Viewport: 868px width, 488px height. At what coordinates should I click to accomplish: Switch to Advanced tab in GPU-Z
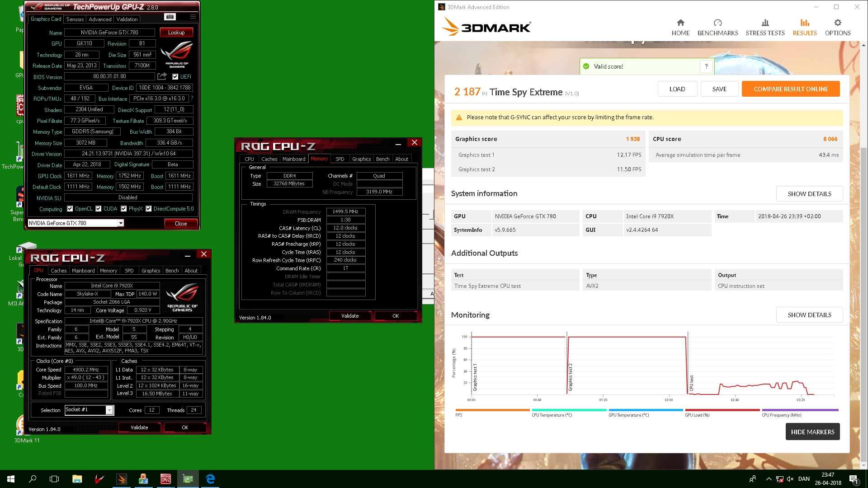click(x=100, y=19)
